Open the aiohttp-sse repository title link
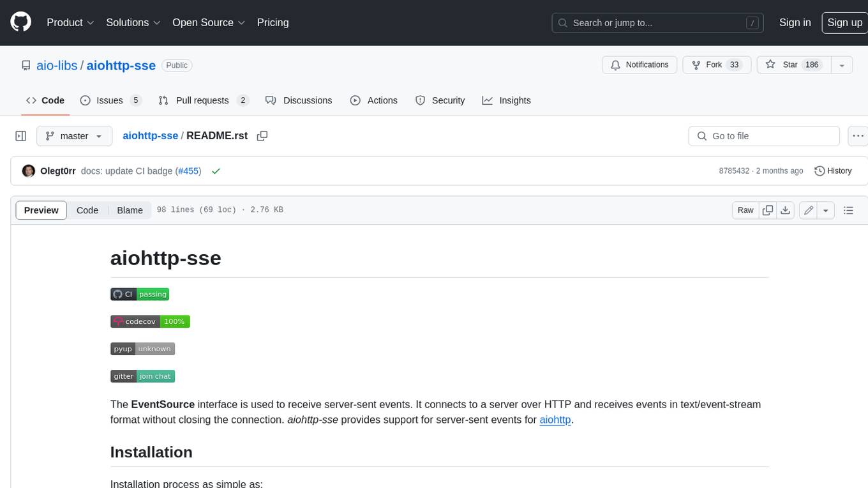This screenshot has width=868, height=488. click(x=121, y=65)
